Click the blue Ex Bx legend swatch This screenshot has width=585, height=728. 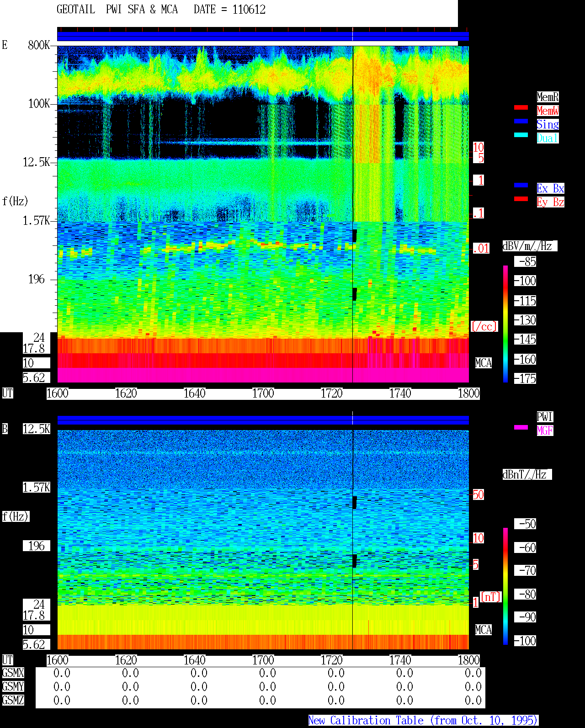[x=521, y=185]
